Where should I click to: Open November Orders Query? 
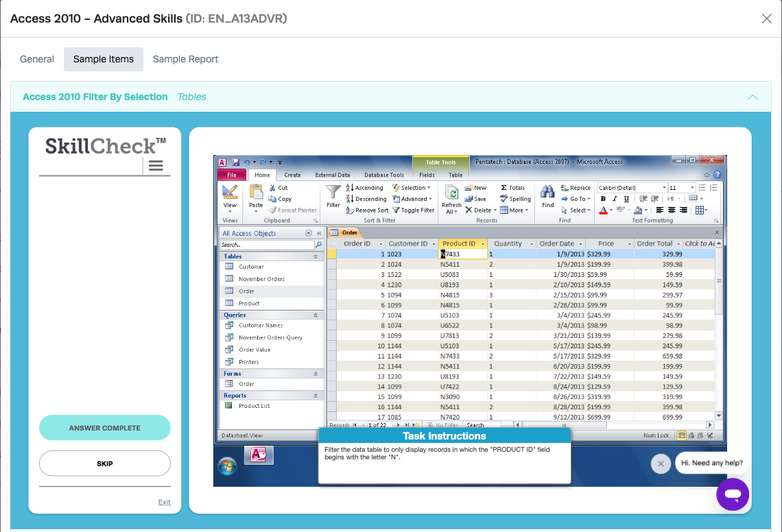pyautogui.click(x=272, y=337)
